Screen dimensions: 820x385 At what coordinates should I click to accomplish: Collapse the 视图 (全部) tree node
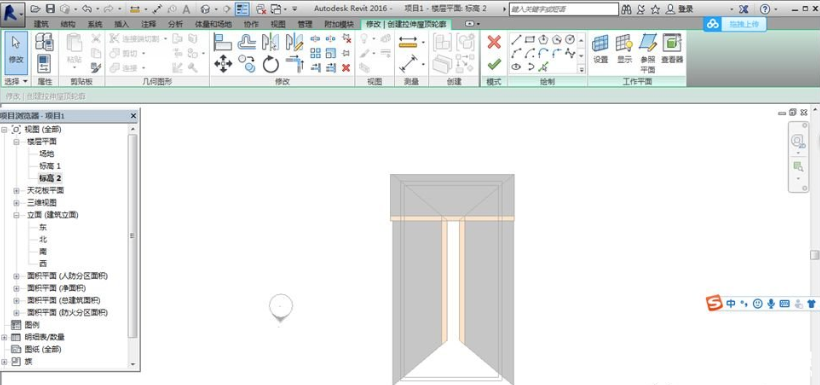(x=4, y=129)
